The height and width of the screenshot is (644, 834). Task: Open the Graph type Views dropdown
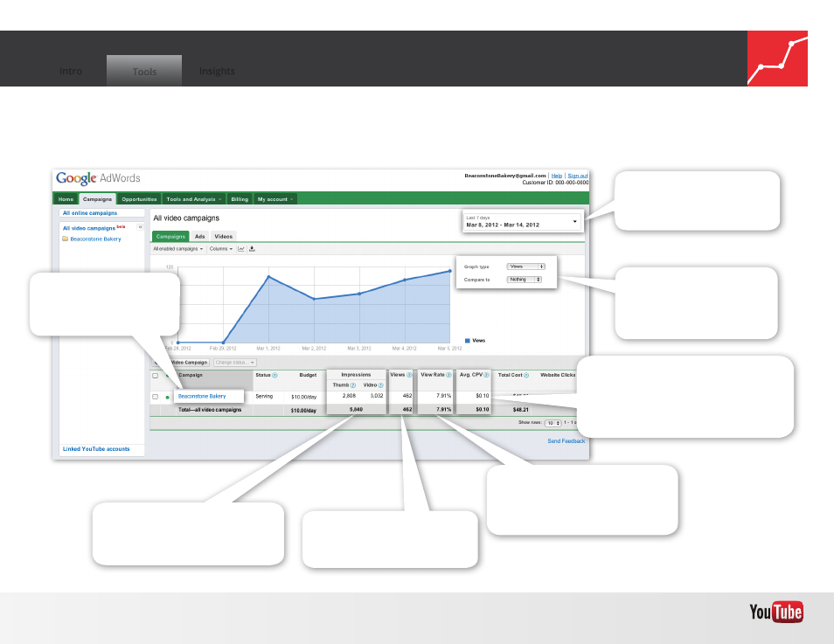coord(526,267)
